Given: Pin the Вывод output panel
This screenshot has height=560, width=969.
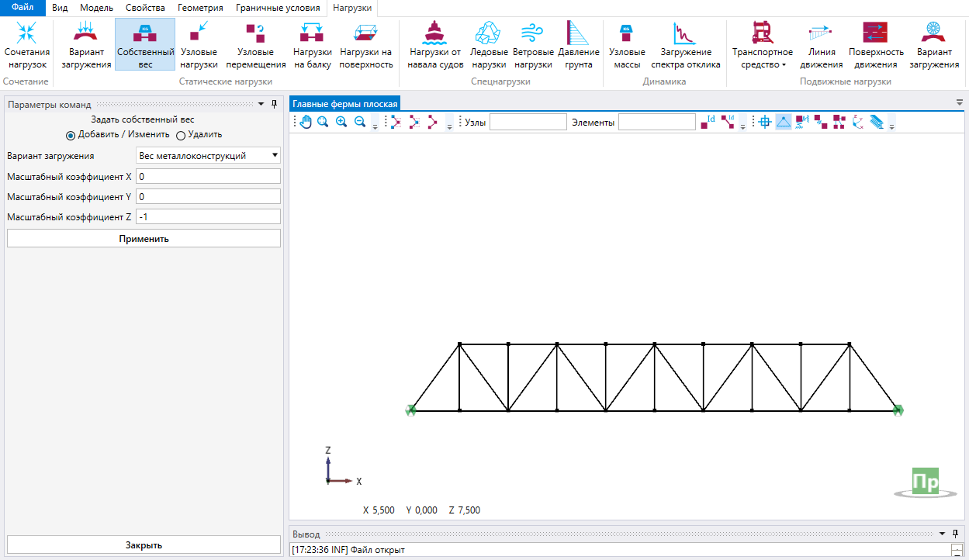Looking at the screenshot, I should pos(955,534).
